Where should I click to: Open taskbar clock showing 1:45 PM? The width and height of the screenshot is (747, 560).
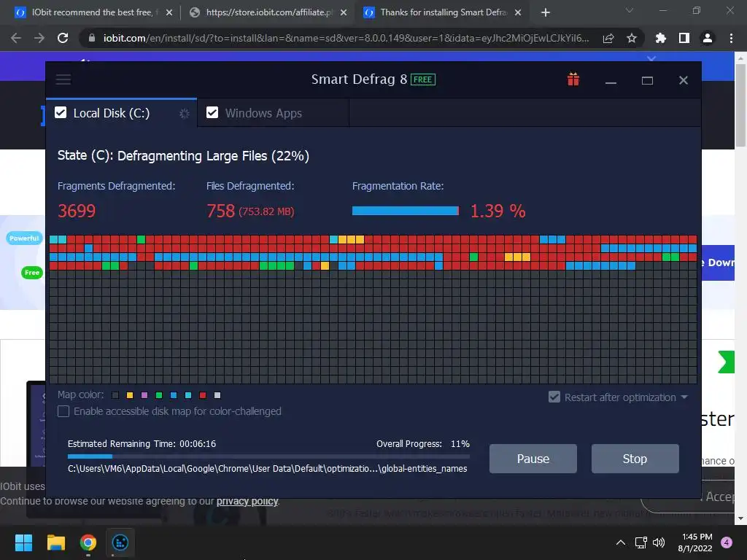click(x=696, y=542)
